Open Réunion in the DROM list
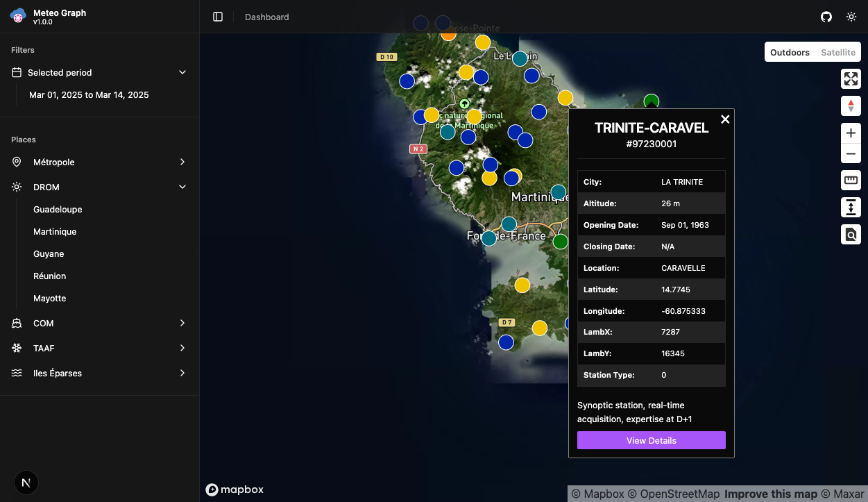Screen dimensions: 868x502 click(50, 276)
